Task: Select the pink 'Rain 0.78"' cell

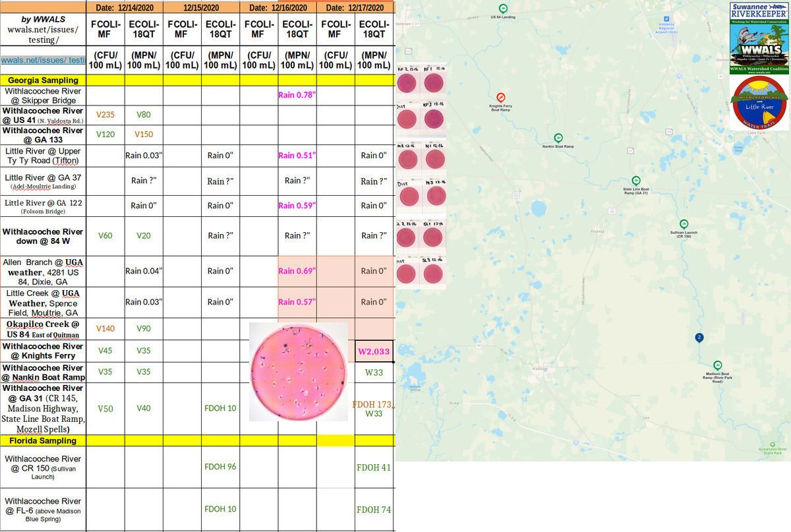Action: (x=297, y=96)
